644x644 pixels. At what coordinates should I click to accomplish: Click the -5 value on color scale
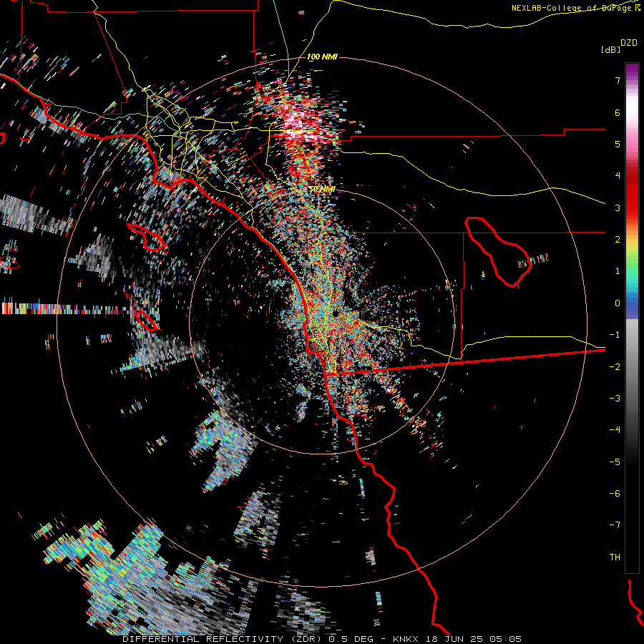[x=615, y=462]
